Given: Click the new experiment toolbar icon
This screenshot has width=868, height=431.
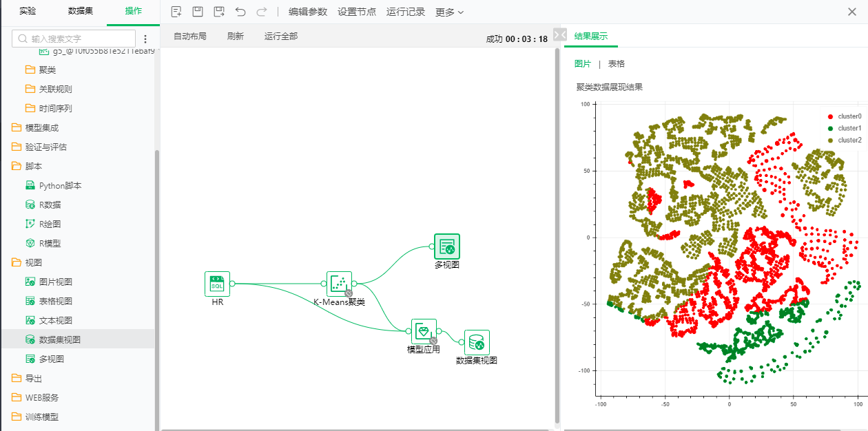Looking at the screenshot, I should 176,12.
